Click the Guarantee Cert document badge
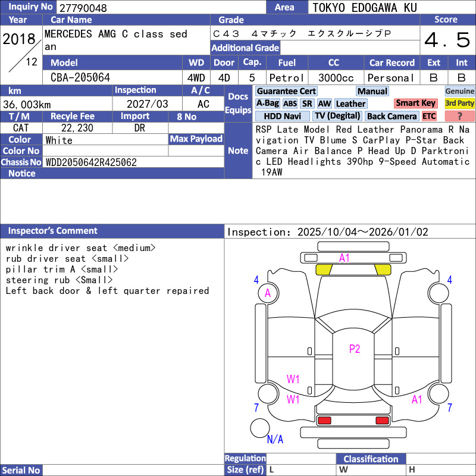The image size is (476, 476). pyautogui.click(x=286, y=91)
